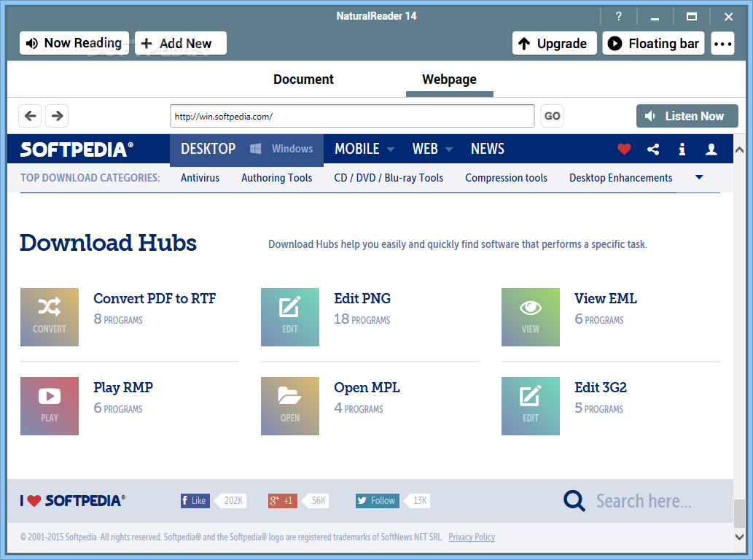This screenshot has height=560, width=753.
Task: Go back with the left arrow
Action: click(x=31, y=116)
